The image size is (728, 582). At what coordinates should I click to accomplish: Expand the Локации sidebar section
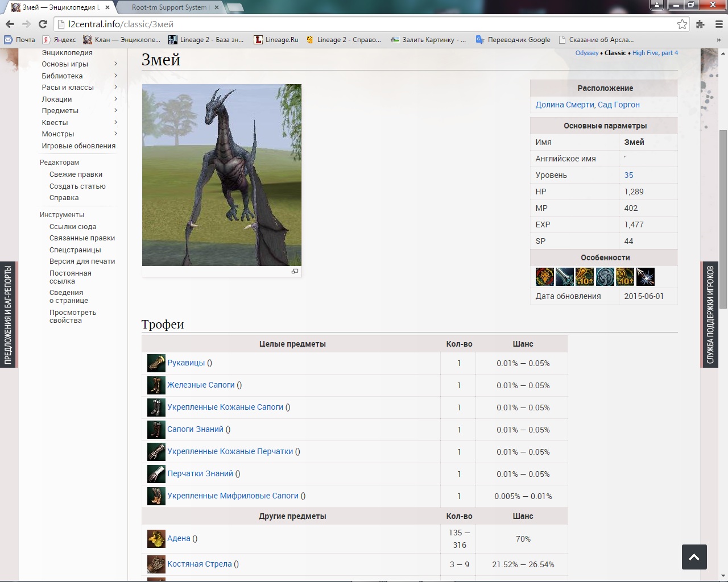tap(115, 99)
